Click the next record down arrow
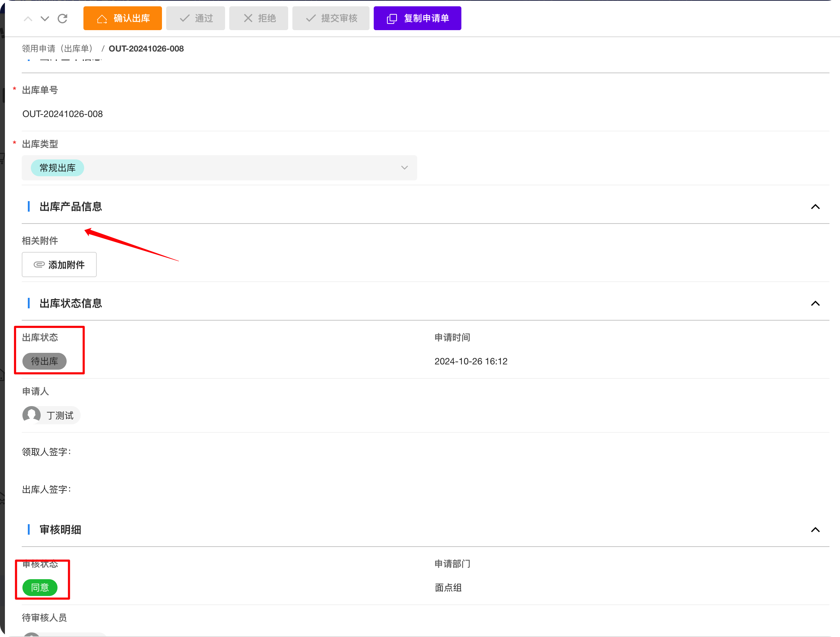 (x=45, y=18)
